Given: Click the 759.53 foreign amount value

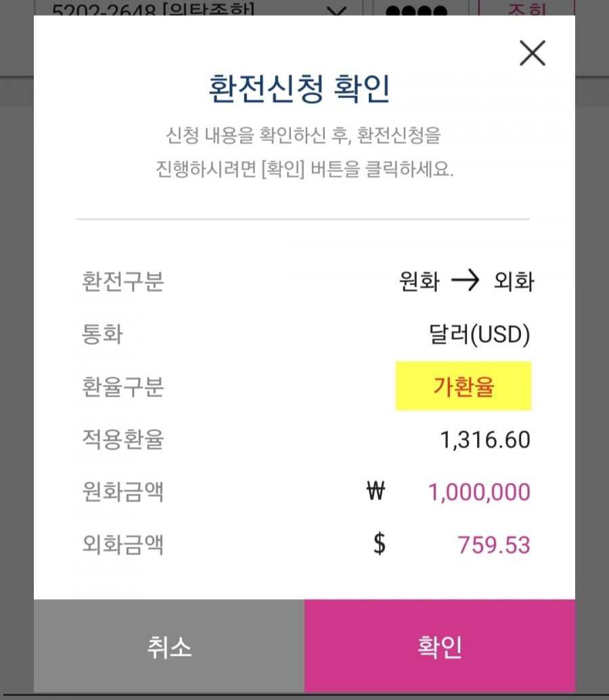Looking at the screenshot, I should [494, 544].
